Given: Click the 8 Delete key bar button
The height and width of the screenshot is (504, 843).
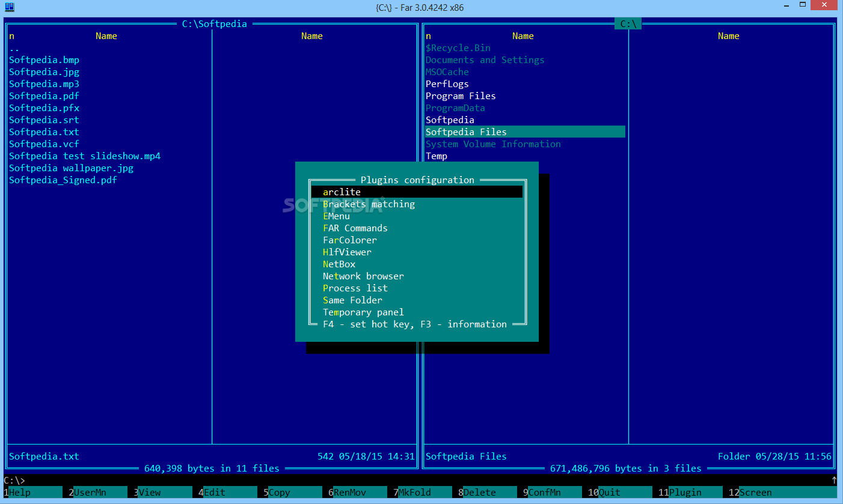Looking at the screenshot, I should [487, 492].
